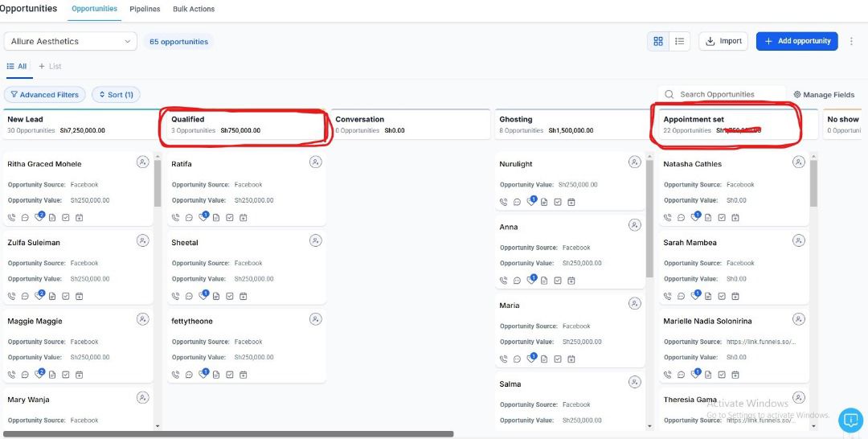Click the Ghosting column scrollbar
868x439 pixels.
coord(650,219)
